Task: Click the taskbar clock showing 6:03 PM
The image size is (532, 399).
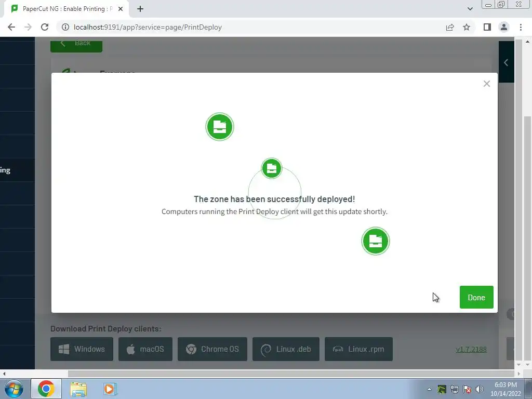Action: (x=506, y=389)
